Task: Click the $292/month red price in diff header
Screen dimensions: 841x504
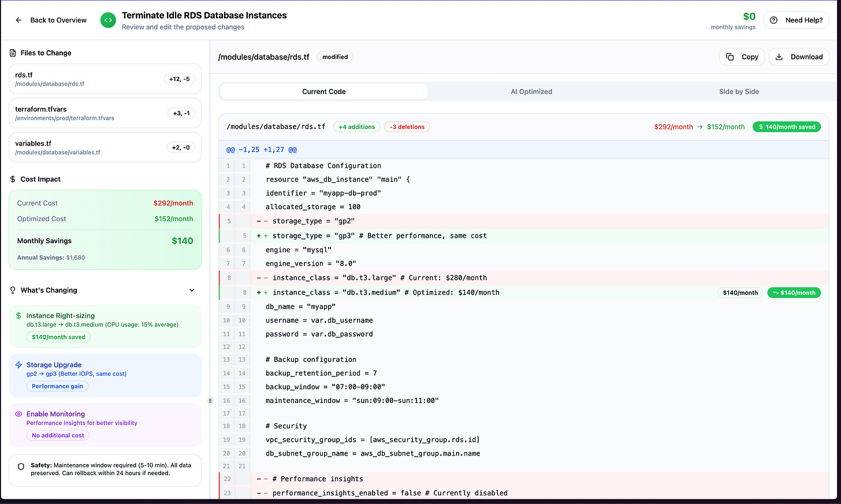Action: [x=673, y=127]
